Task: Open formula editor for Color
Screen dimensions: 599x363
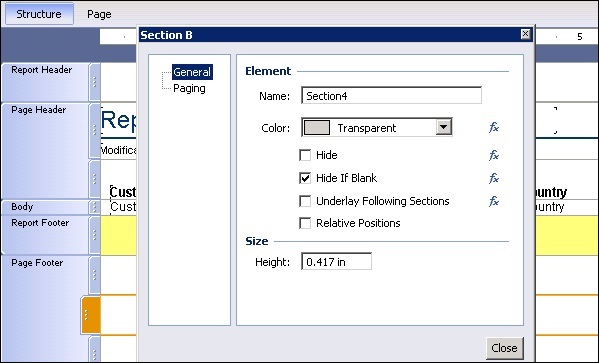Action: click(x=494, y=127)
